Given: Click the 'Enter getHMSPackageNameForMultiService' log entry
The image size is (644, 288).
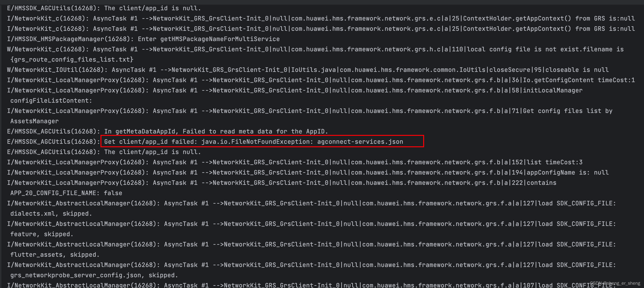Looking at the screenshot, I should [x=143, y=39].
